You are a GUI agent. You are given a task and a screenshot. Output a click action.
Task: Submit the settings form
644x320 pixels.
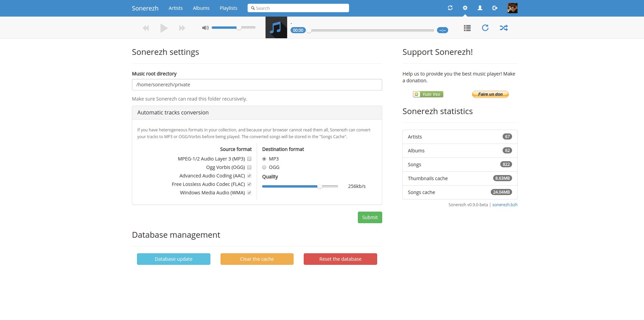[370, 217]
